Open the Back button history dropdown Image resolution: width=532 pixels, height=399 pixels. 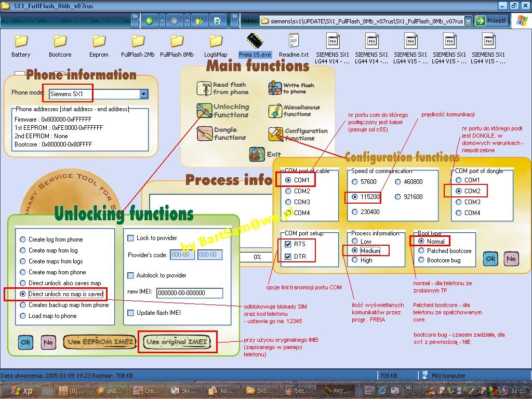coord(162,21)
